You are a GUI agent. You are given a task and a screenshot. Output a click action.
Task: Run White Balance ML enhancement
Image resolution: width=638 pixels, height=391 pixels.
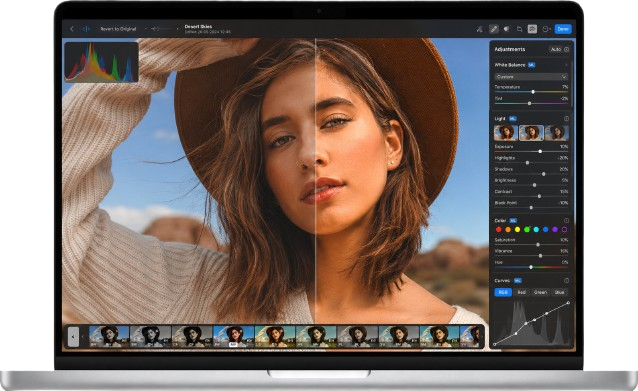point(531,65)
